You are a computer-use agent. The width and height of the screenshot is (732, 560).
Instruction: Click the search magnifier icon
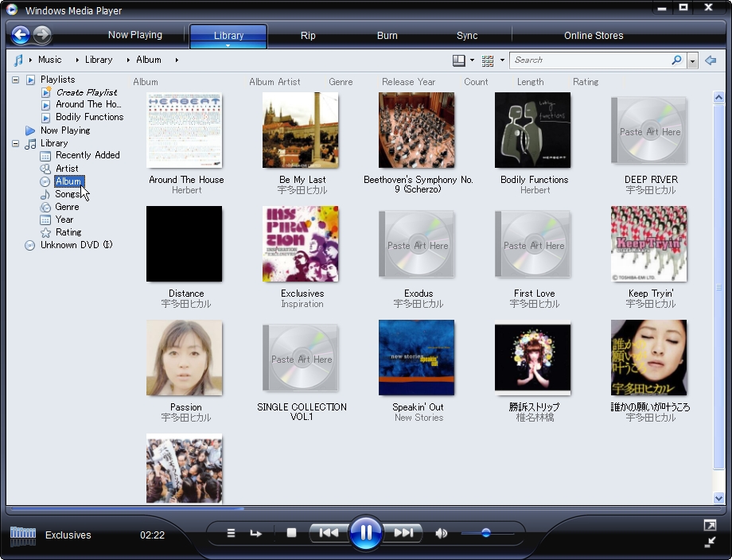(x=676, y=60)
